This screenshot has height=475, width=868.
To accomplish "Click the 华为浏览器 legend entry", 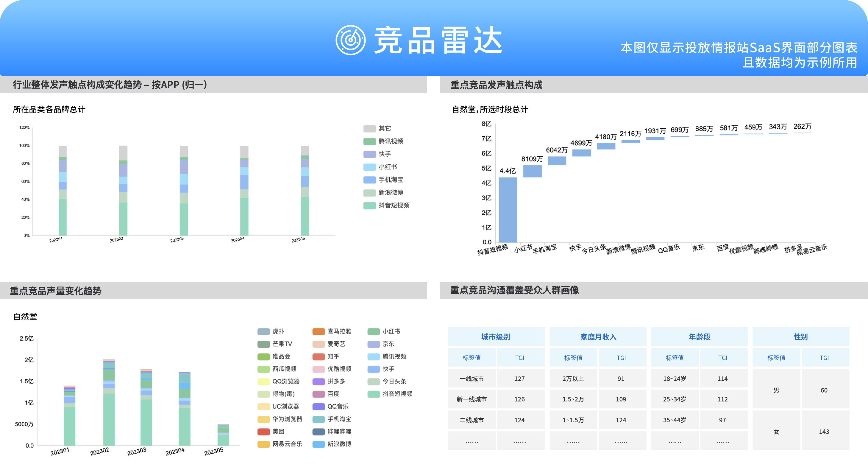I will (280, 419).
